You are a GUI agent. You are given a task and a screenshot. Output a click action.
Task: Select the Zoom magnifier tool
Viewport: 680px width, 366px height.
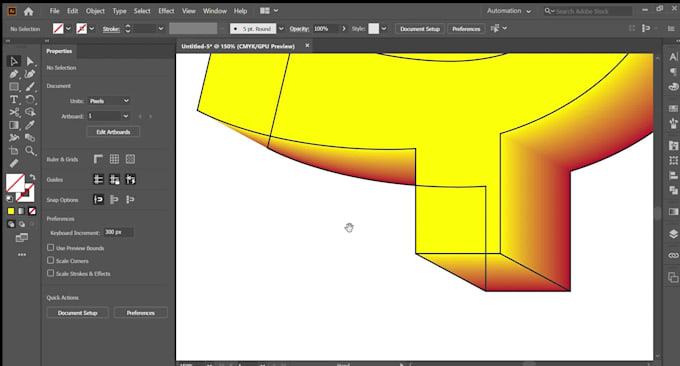(30, 150)
